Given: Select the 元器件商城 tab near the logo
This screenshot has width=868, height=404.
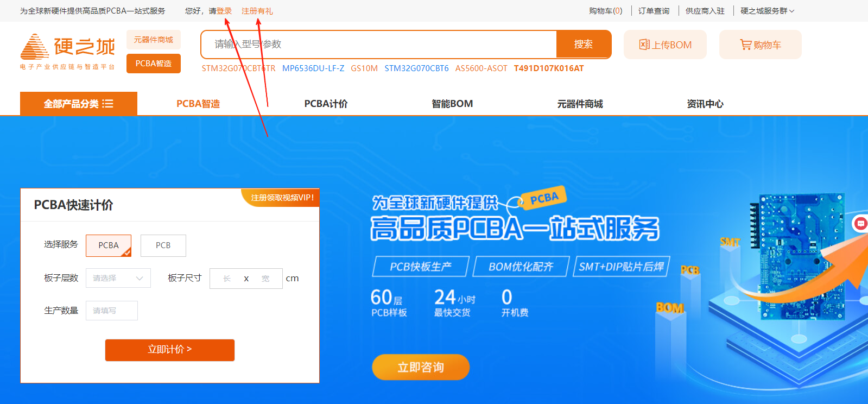Looking at the screenshot, I should [x=154, y=40].
